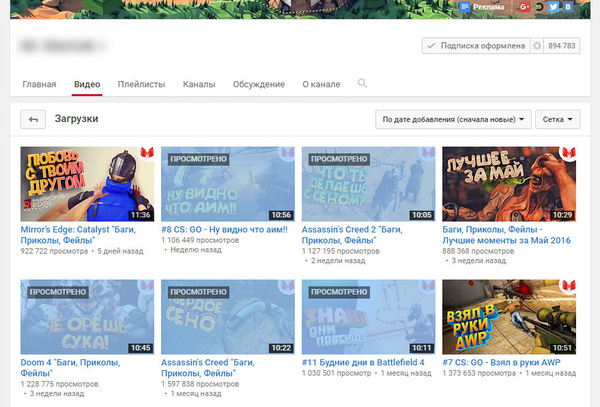Toggle the Подписка оформлена subscription button
The height and width of the screenshot is (407, 600).
point(474,46)
